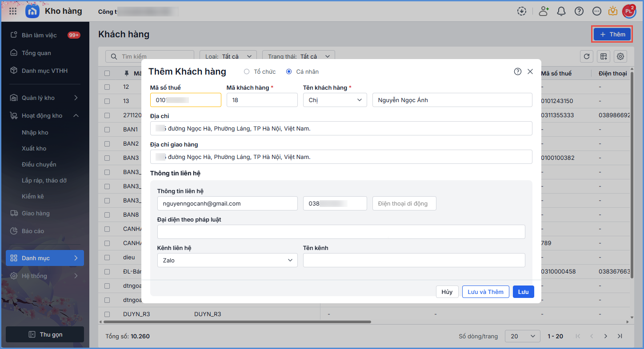Screen dimensions: 644x349
Task: Click the notification bell icon
Action: click(561, 11)
